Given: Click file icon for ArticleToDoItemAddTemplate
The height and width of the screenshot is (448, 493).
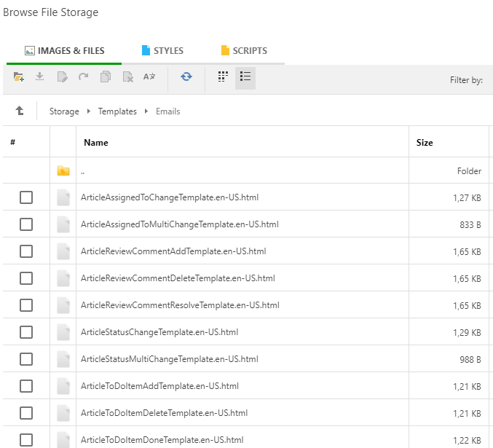Looking at the screenshot, I should click(x=63, y=386).
